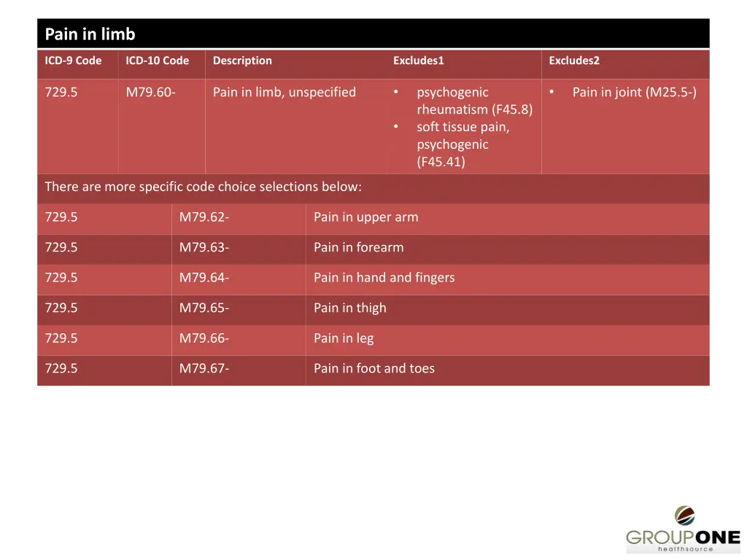Select the 'M79.63-' code cell
The height and width of the screenshot is (560, 747).
(204, 247)
